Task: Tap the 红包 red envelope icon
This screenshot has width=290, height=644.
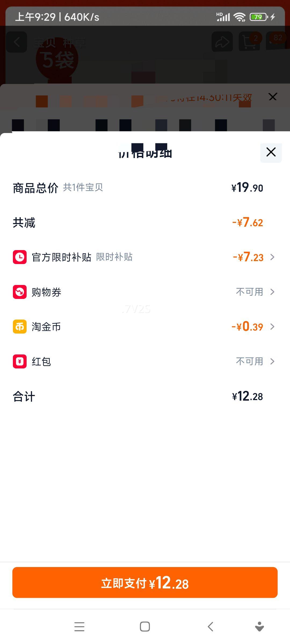Action: [x=20, y=361]
